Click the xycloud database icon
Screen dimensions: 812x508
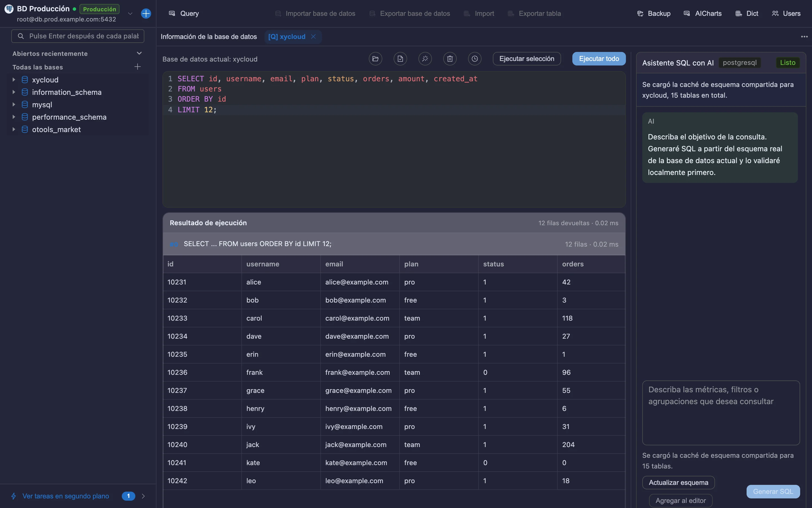point(25,80)
